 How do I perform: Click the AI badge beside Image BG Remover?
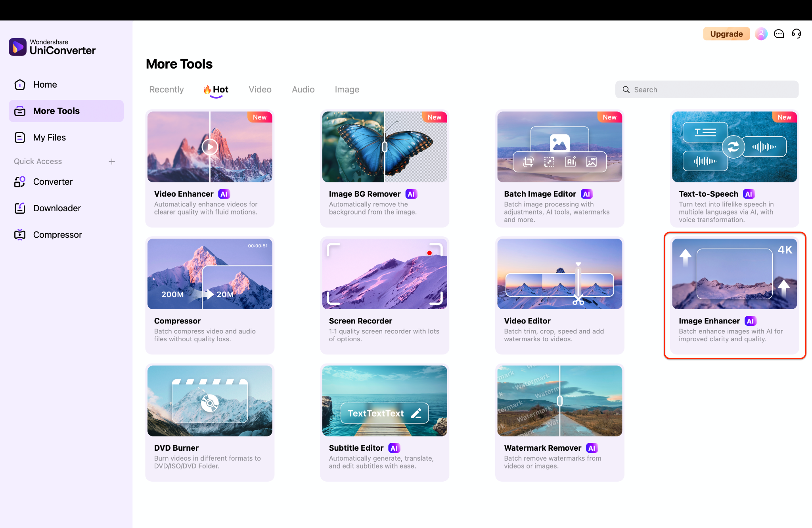click(411, 194)
